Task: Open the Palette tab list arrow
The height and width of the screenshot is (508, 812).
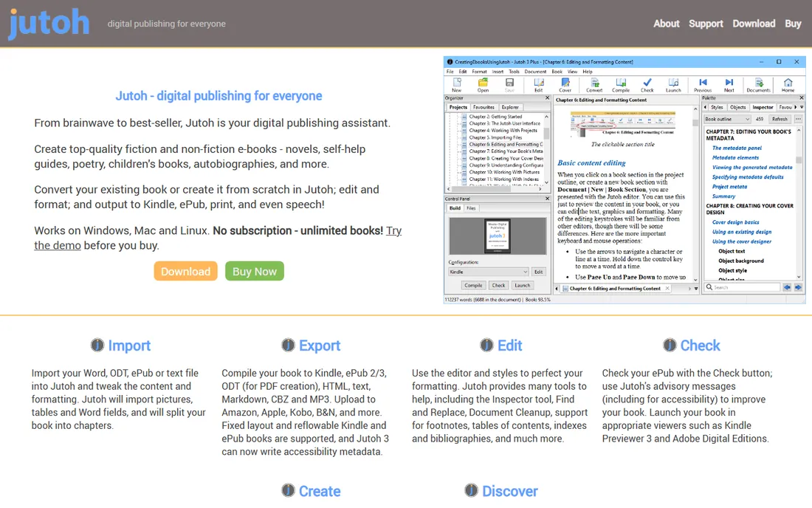Action: 802,107
